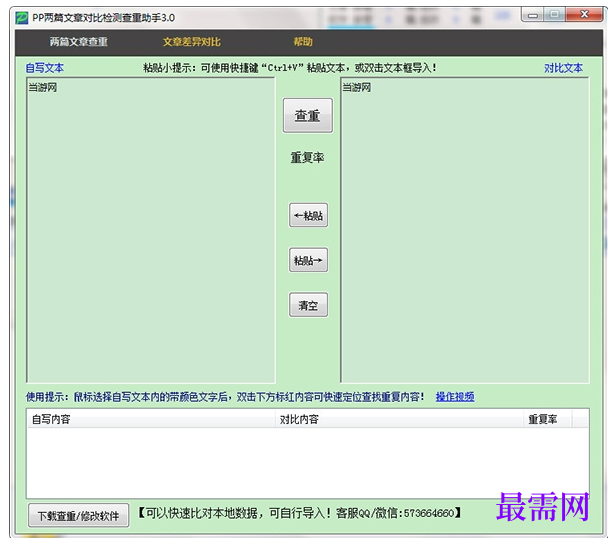Click the 自写内容 column header
The image size is (608, 538).
pos(150,419)
